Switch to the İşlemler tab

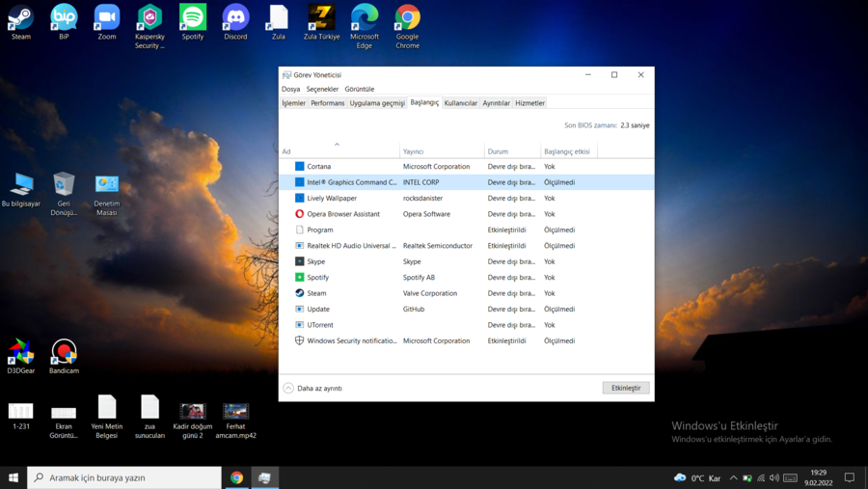[293, 103]
